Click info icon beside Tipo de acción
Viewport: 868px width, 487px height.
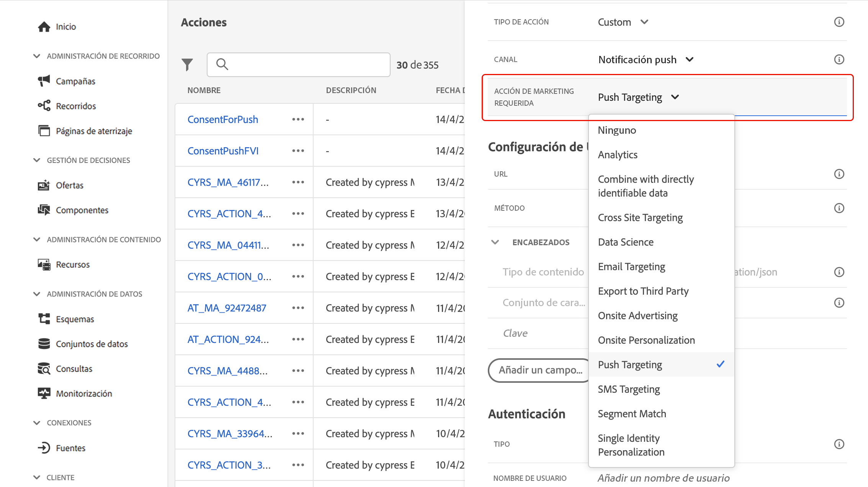pos(839,22)
